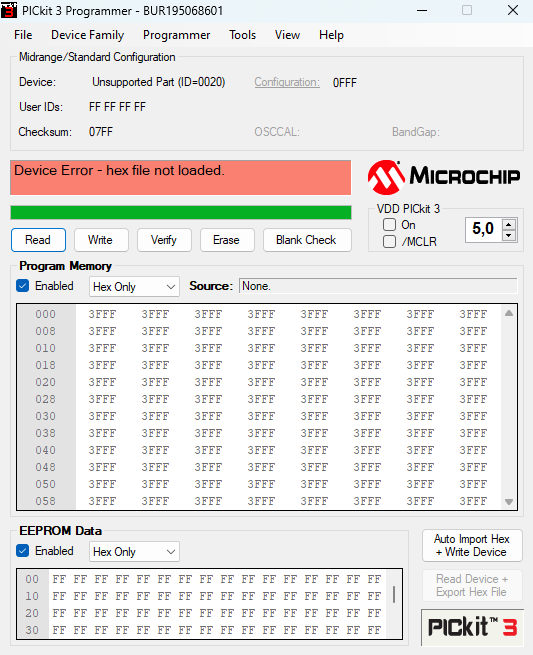Uncheck EEPROM Data Enabled checkbox

tap(23, 551)
